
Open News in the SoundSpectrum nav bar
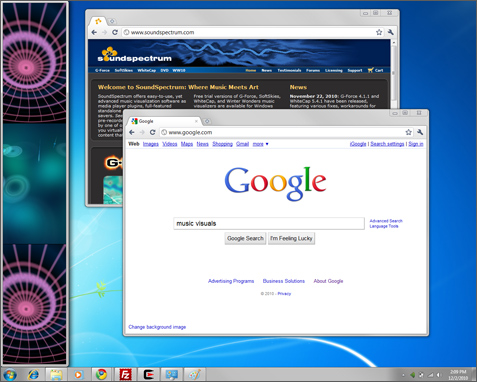(x=267, y=70)
